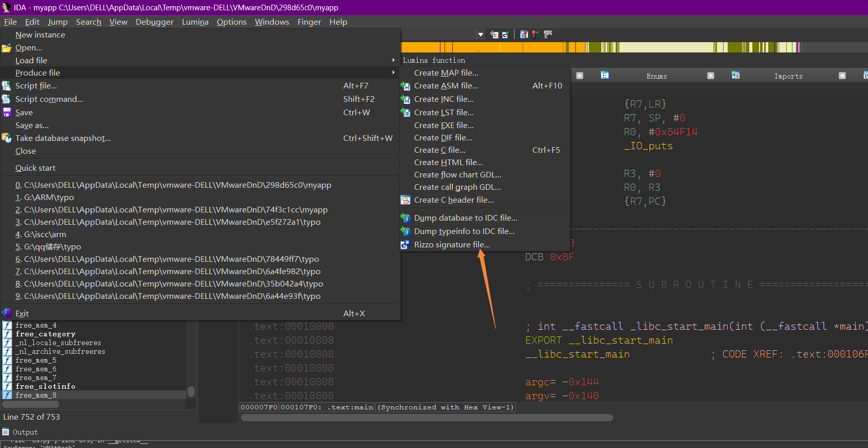Click the Create C header file icon
Image resolution: width=868 pixels, height=448 pixels.
click(x=405, y=200)
